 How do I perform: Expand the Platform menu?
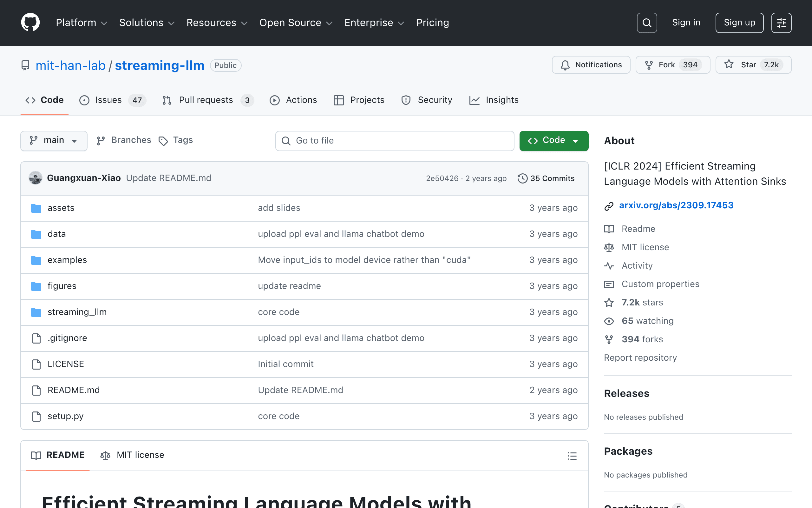[x=82, y=23]
